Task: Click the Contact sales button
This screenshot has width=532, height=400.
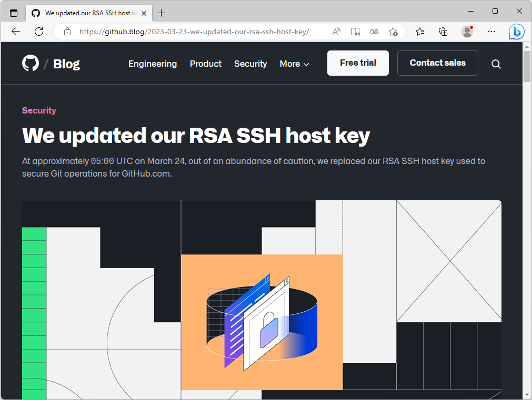Action: pos(437,63)
